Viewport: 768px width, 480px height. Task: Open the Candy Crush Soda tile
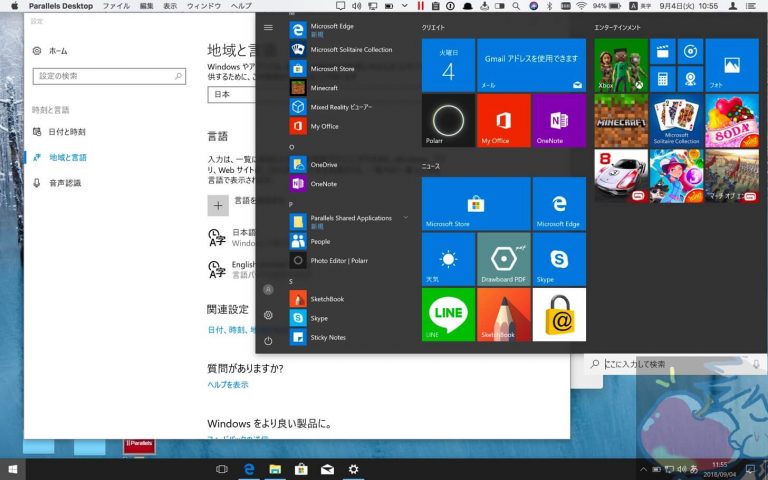pyautogui.click(x=732, y=120)
